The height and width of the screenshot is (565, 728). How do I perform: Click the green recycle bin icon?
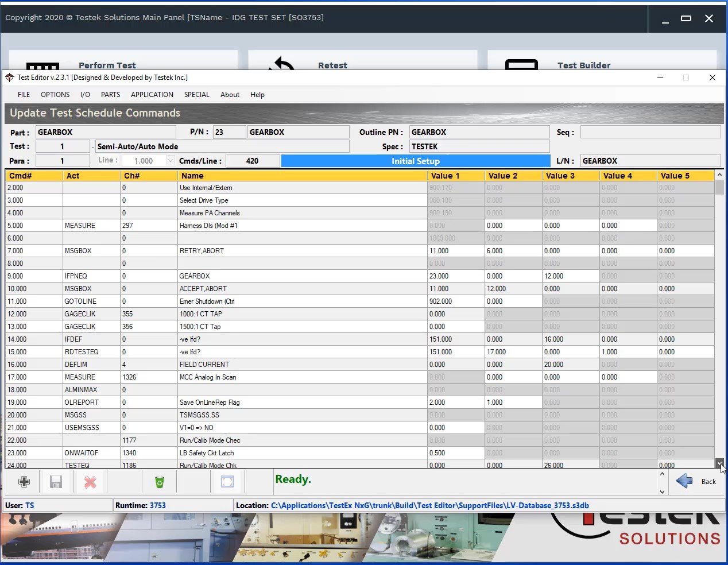tap(159, 481)
